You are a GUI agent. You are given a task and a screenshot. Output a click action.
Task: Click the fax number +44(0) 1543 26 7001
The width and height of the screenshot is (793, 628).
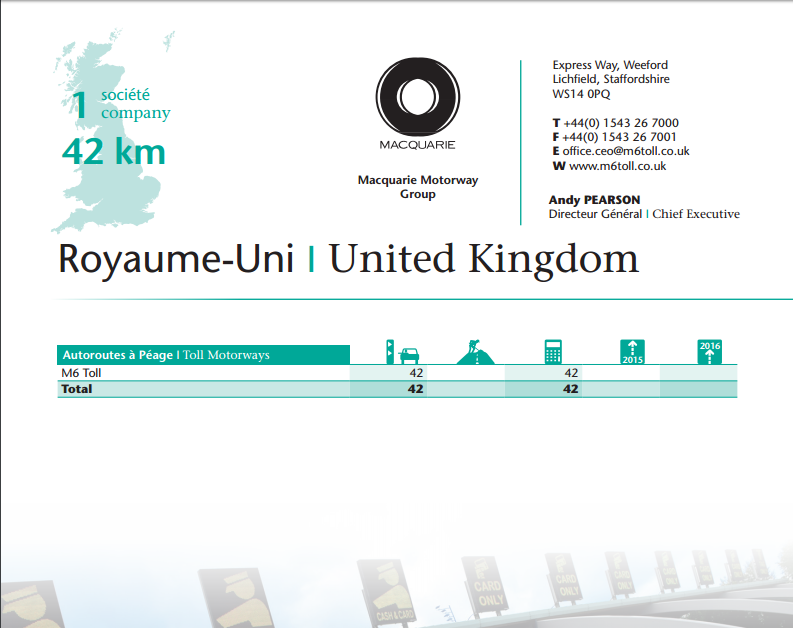tap(619, 137)
